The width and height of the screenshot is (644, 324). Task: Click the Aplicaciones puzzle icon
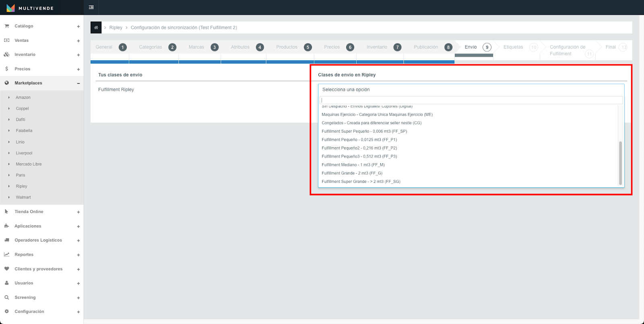[6, 226]
